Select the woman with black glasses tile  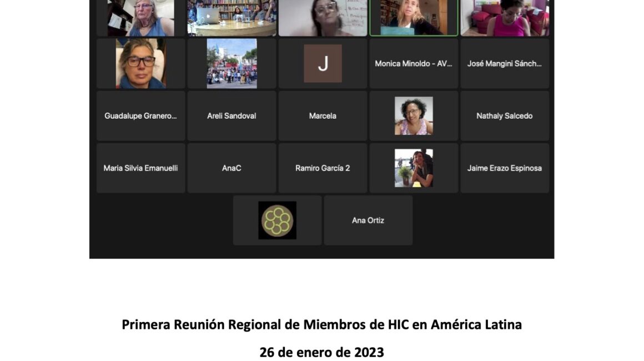[141, 64]
